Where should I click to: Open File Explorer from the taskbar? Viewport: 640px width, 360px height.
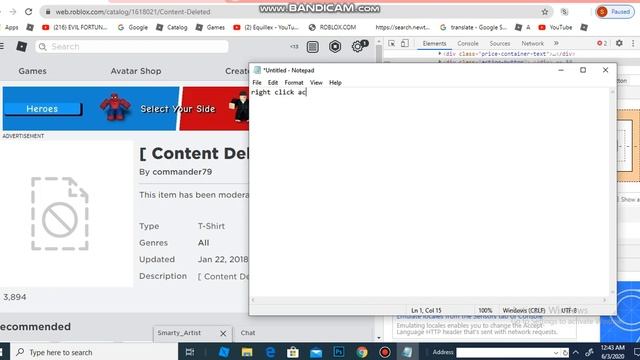pos(247,352)
